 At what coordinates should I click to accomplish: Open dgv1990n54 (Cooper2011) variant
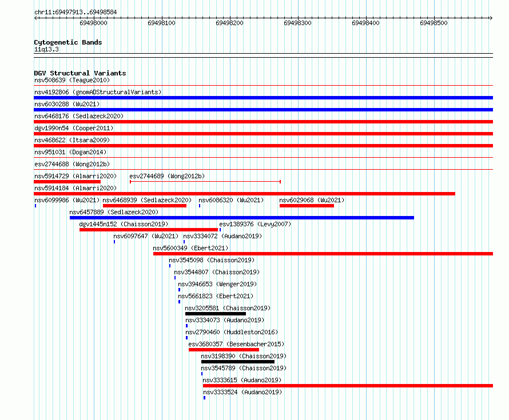point(74,128)
